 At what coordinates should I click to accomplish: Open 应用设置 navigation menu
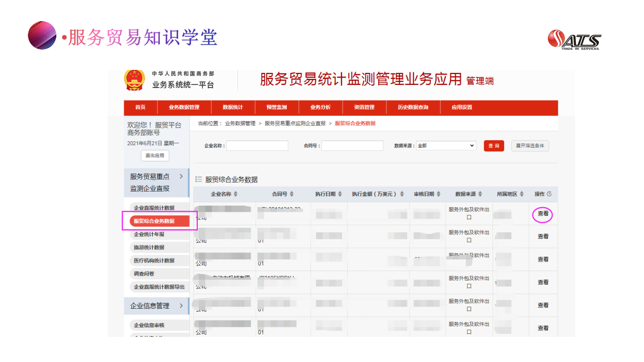(462, 108)
